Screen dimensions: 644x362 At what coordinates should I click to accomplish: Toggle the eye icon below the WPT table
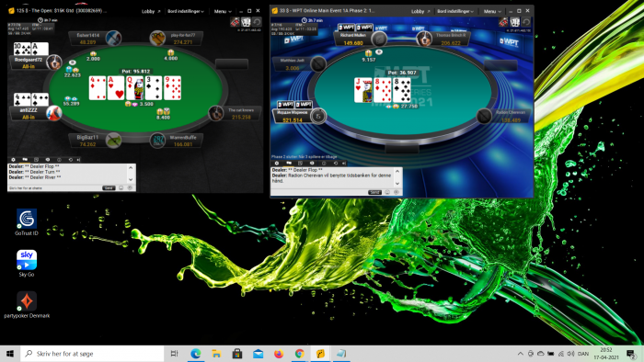click(312, 164)
